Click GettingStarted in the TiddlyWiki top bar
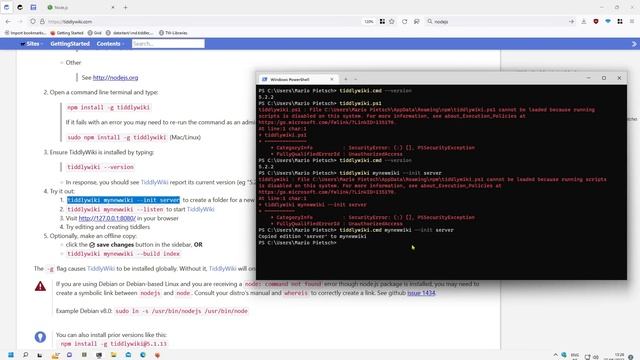The width and height of the screenshot is (640, 360). click(x=70, y=44)
